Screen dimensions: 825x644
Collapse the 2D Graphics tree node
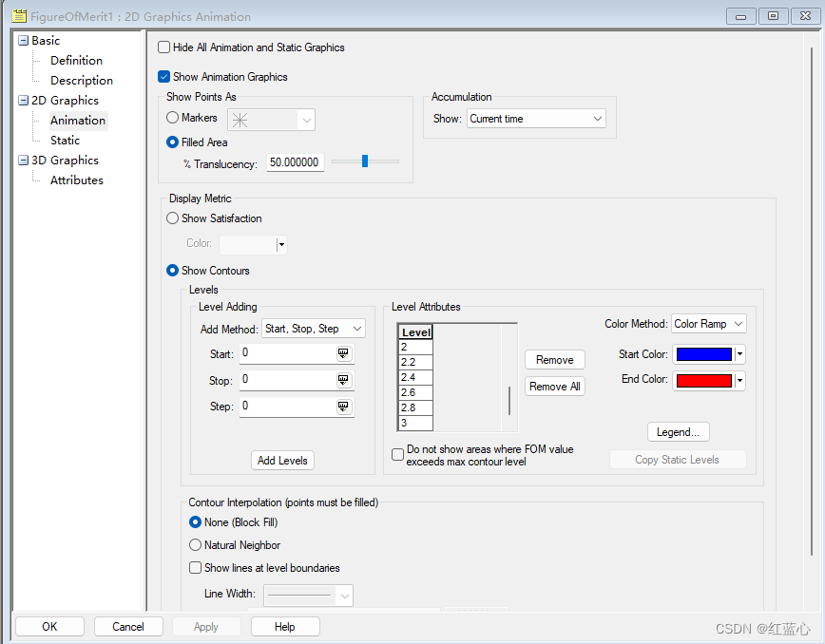click(x=23, y=101)
